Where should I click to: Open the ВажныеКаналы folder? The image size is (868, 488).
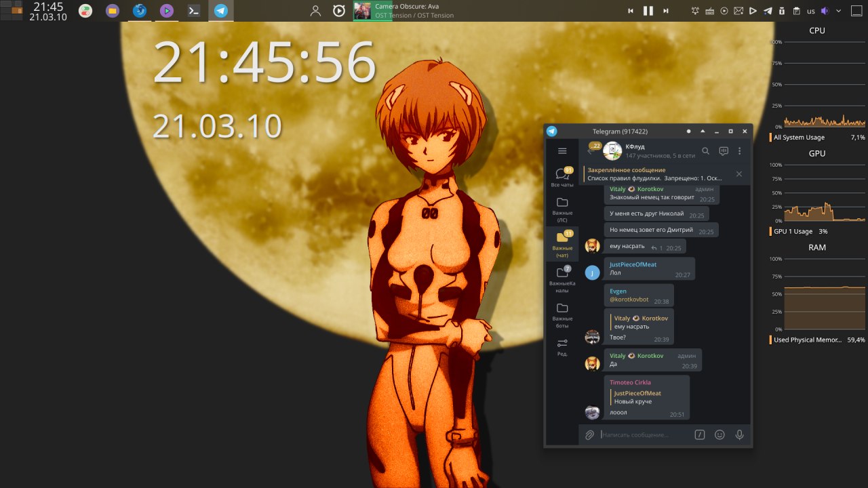pos(562,279)
